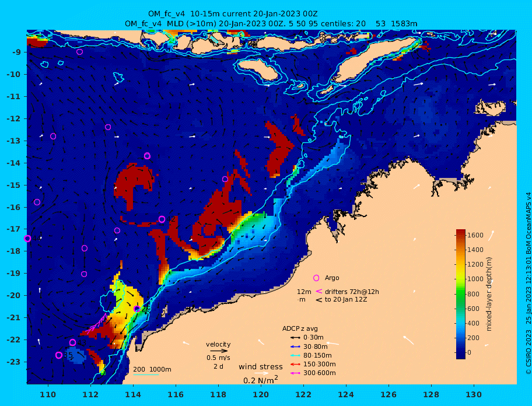532x406 pixels.
Task: Select the blue 30-80m ADCP arrow
Action: point(295,346)
